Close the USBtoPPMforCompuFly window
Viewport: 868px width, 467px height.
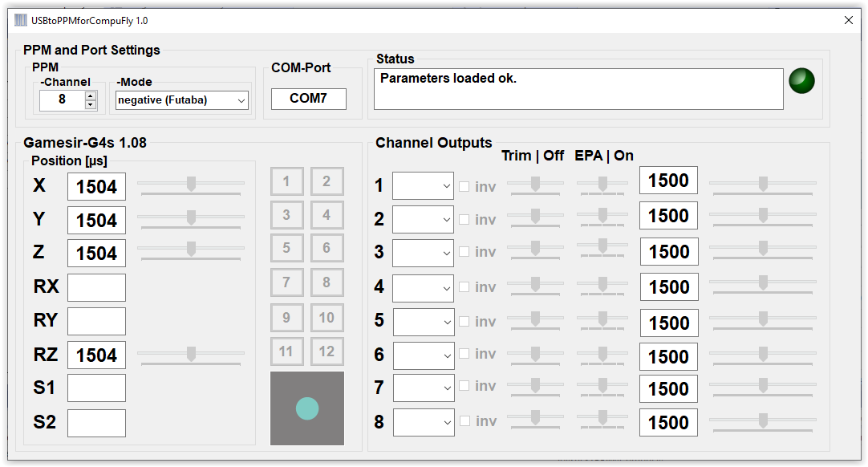pyautogui.click(x=849, y=20)
